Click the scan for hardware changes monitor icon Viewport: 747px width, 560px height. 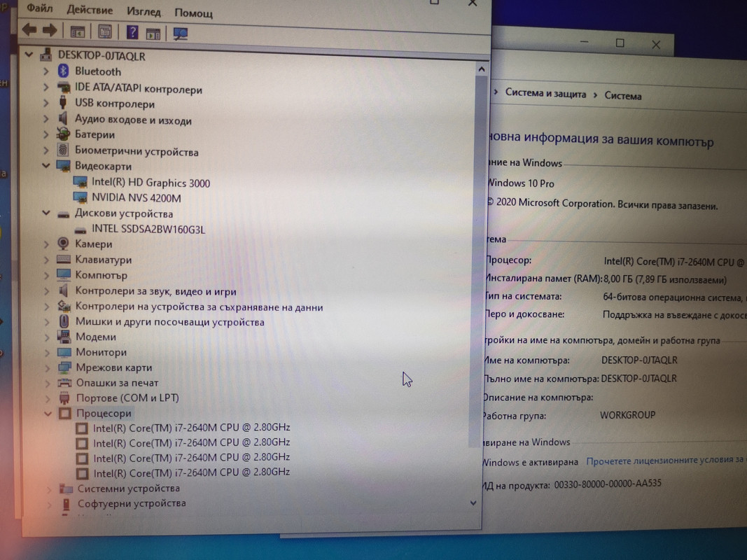click(181, 34)
